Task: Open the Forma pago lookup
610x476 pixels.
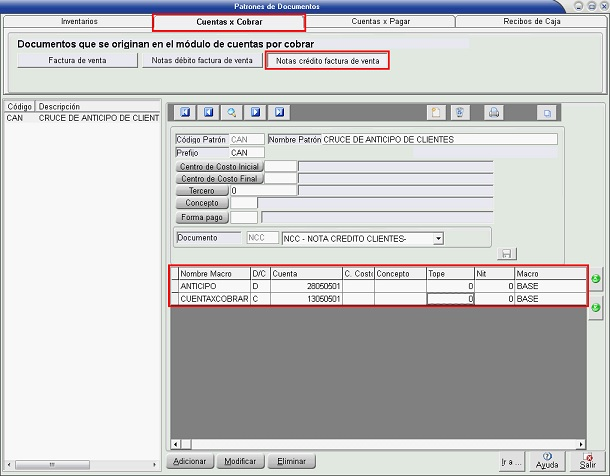Action: [x=203, y=217]
